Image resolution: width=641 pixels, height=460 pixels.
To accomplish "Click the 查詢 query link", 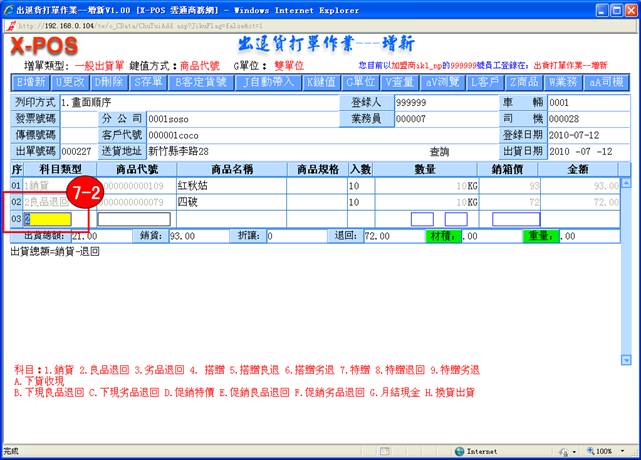I will point(440,151).
